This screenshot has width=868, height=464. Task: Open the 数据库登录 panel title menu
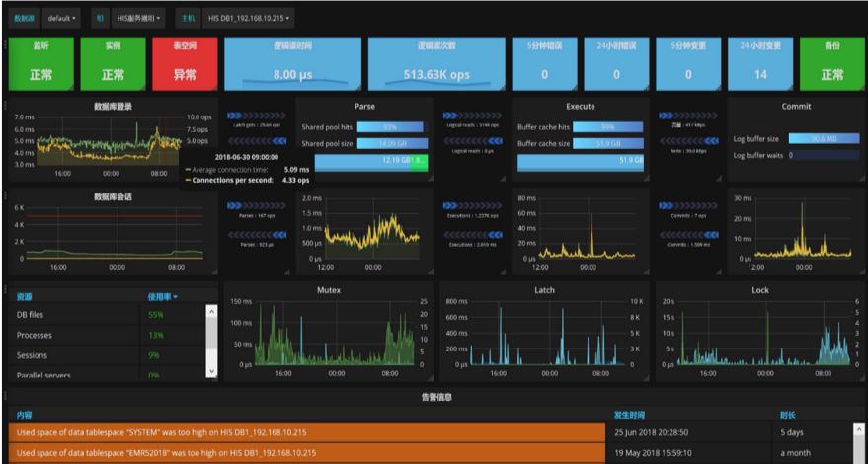point(113,106)
